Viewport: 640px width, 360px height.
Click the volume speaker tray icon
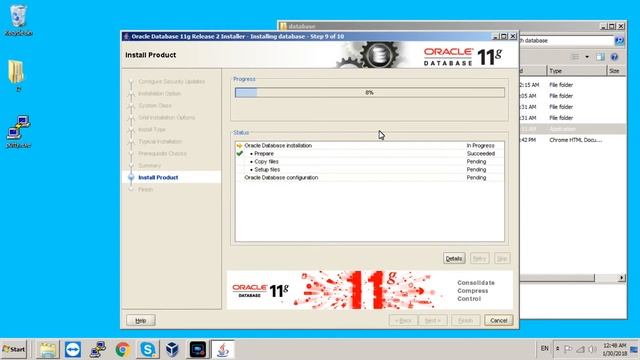(x=592, y=349)
